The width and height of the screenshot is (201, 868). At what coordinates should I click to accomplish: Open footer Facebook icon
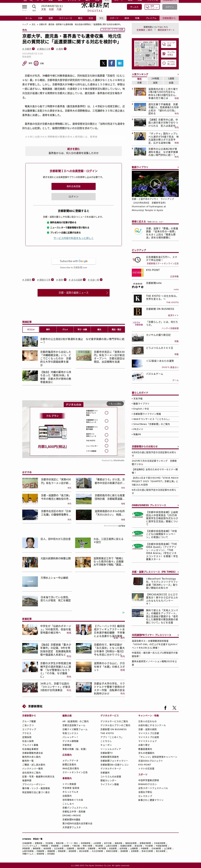(x=165, y=708)
